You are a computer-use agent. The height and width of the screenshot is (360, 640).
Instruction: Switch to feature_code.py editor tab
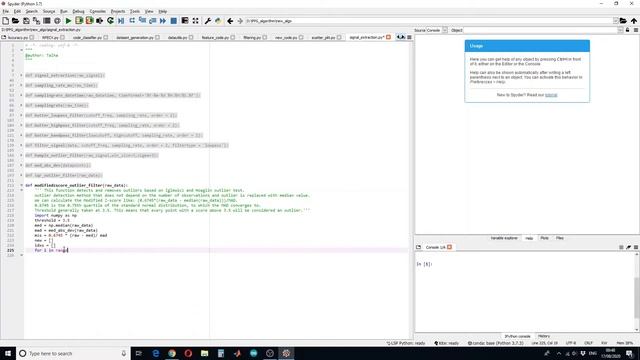click(x=216, y=38)
